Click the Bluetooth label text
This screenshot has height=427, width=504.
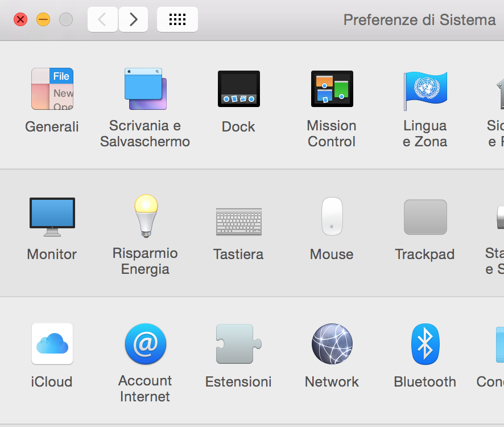[x=425, y=381]
